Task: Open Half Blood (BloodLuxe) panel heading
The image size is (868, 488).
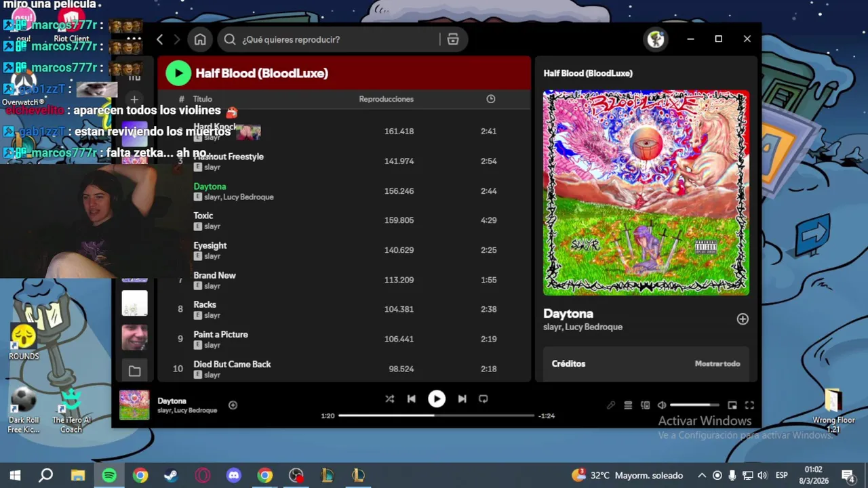Action: 588,73
